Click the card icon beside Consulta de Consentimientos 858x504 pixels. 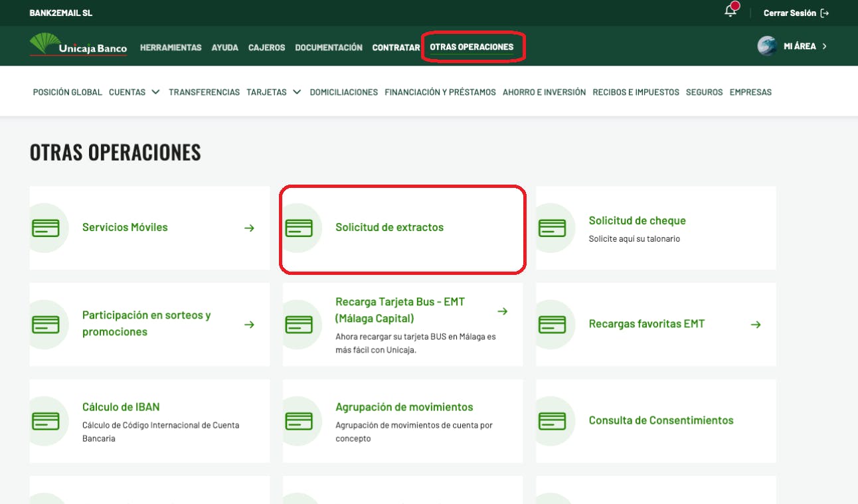click(x=552, y=421)
